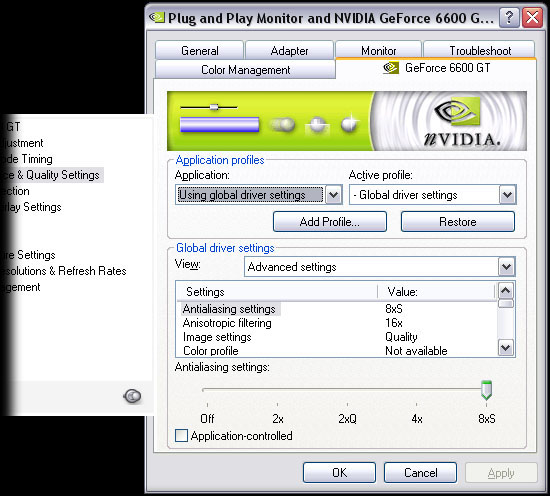Select the Anisotropic filtering row
Viewport: 550px width, 496px height.
(x=337, y=323)
